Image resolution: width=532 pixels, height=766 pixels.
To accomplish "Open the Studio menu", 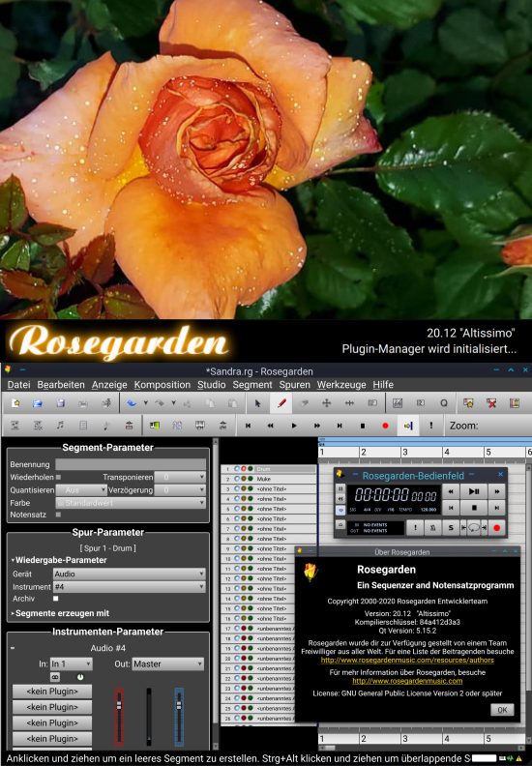I will [x=212, y=385].
